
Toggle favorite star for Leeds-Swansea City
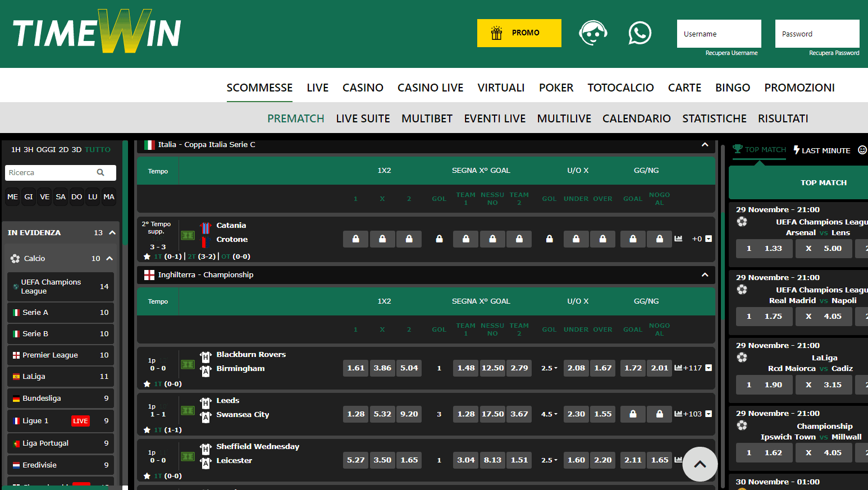coord(147,430)
